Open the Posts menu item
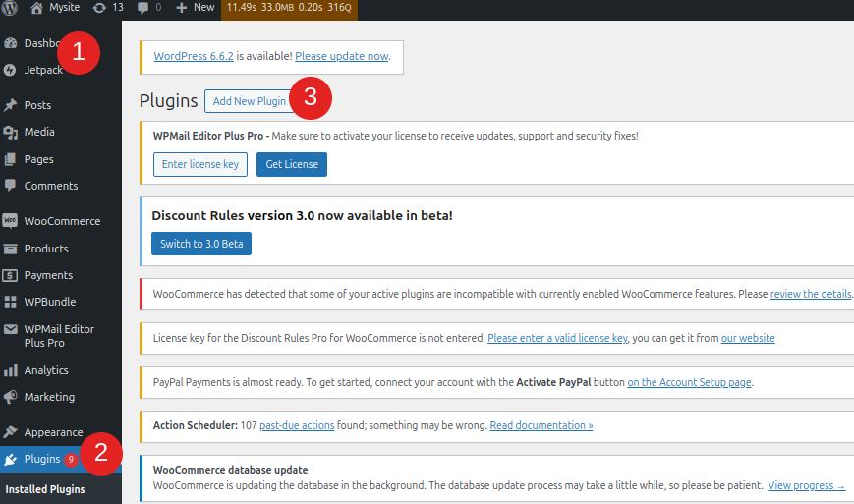This screenshot has height=504, width=854. 37,105
